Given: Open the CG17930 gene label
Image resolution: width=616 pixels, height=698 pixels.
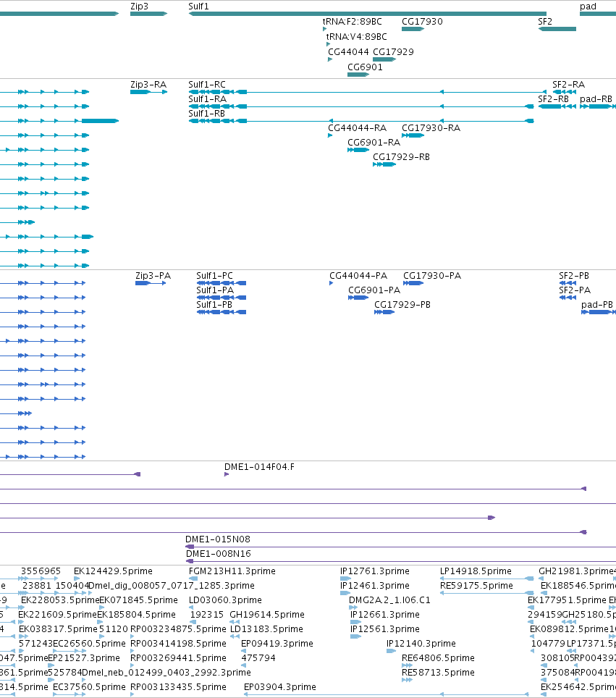Looking at the screenshot, I should pyautogui.click(x=422, y=22).
